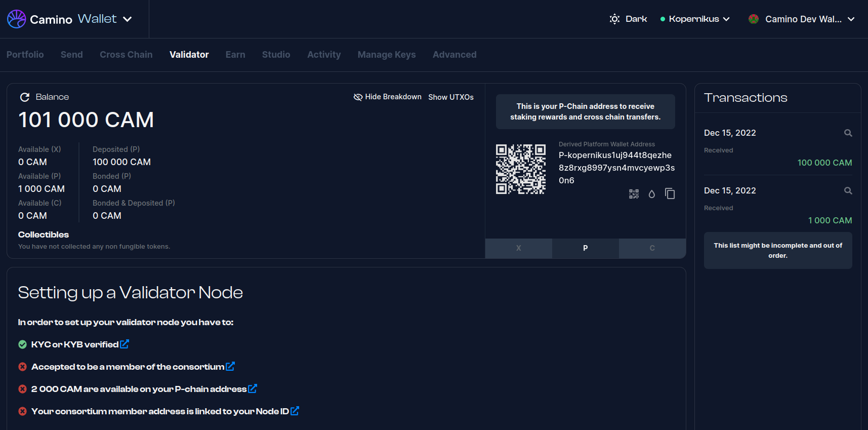This screenshot has height=430, width=868.
Task: Open the 1 000 CAM transaction details icon
Action: click(848, 191)
